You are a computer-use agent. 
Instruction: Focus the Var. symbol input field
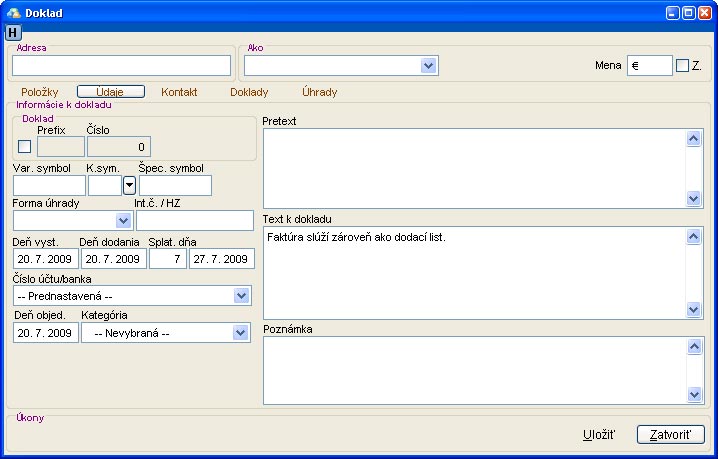click(x=49, y=185)
